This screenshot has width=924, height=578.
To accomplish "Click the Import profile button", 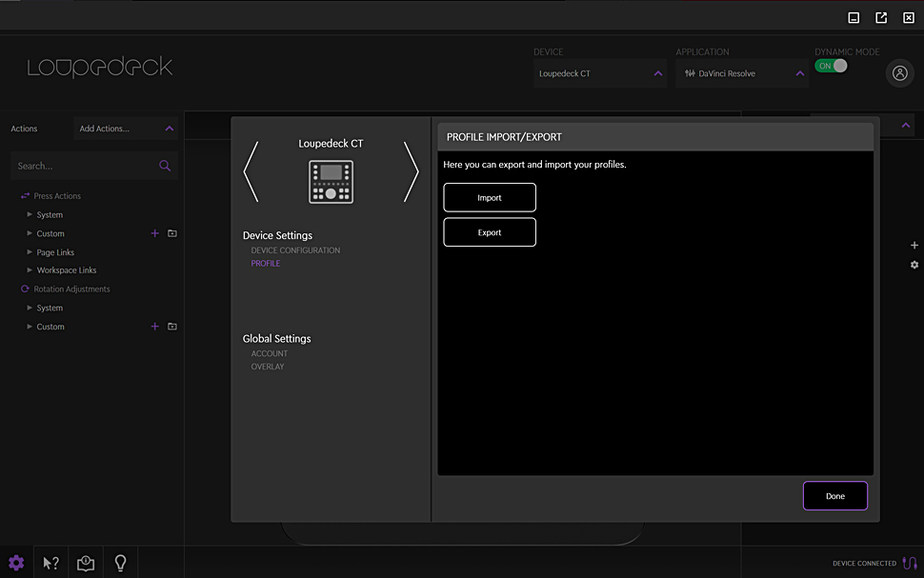I will tap(490, 197).
